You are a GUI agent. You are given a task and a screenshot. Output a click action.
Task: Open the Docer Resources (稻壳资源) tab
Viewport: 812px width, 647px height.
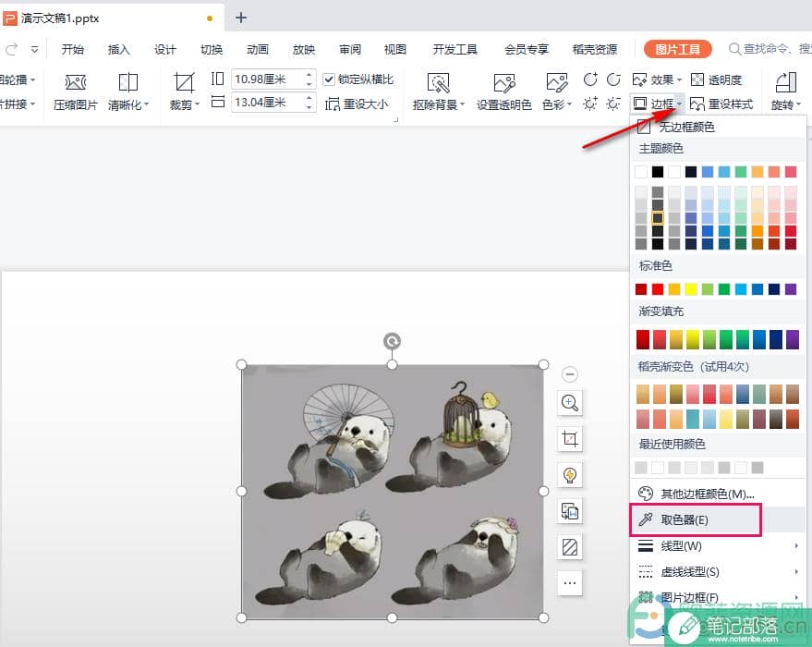click(595, 49)
